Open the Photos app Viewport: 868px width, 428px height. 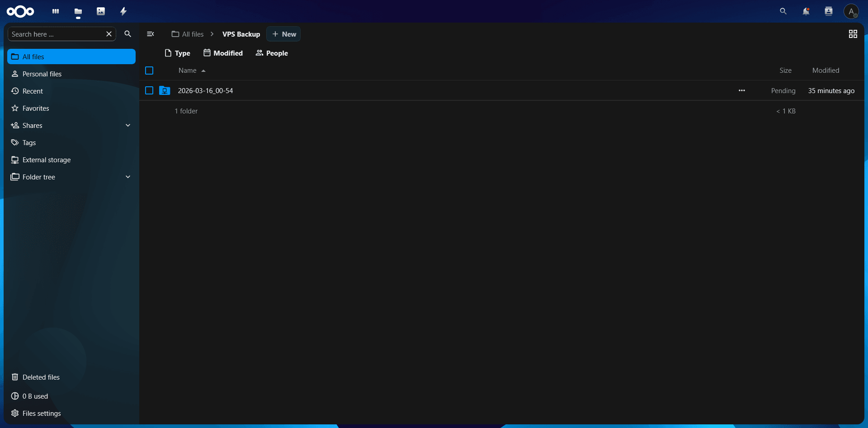coord(100,11)
